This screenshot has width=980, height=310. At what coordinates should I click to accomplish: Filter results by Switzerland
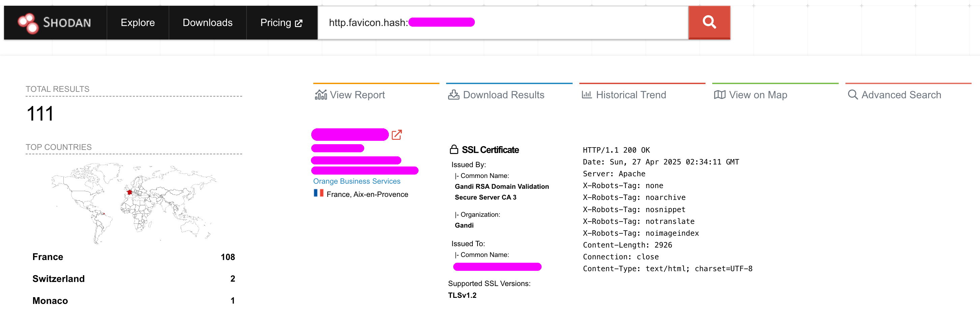(59, 279)
